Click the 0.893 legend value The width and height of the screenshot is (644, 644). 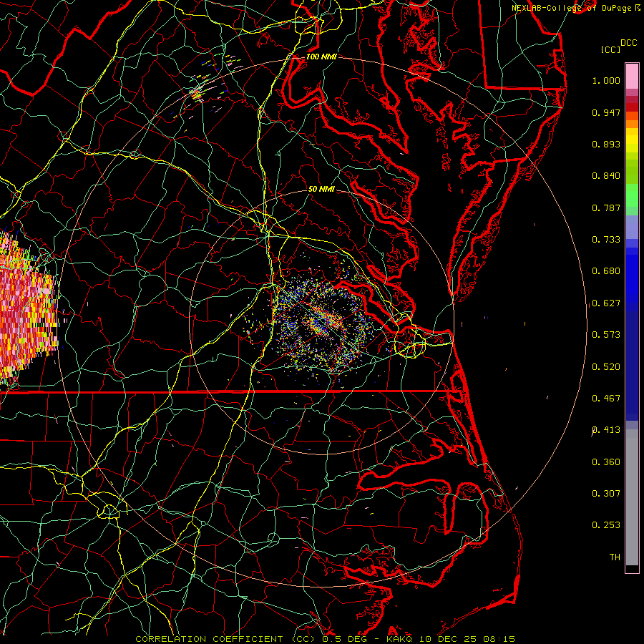click(606, 144)
